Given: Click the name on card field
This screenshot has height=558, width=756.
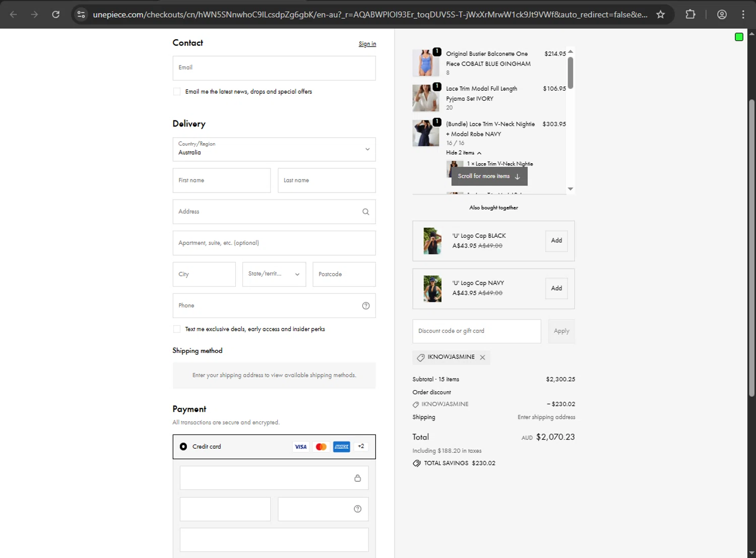Looking at the screenshot, I should [x=274, y=540].
